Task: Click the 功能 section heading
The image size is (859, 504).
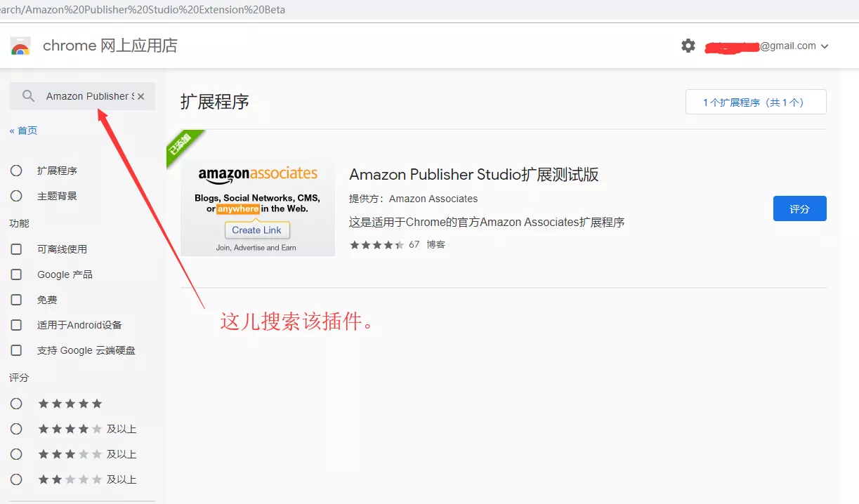Action: tap(19, 223)
